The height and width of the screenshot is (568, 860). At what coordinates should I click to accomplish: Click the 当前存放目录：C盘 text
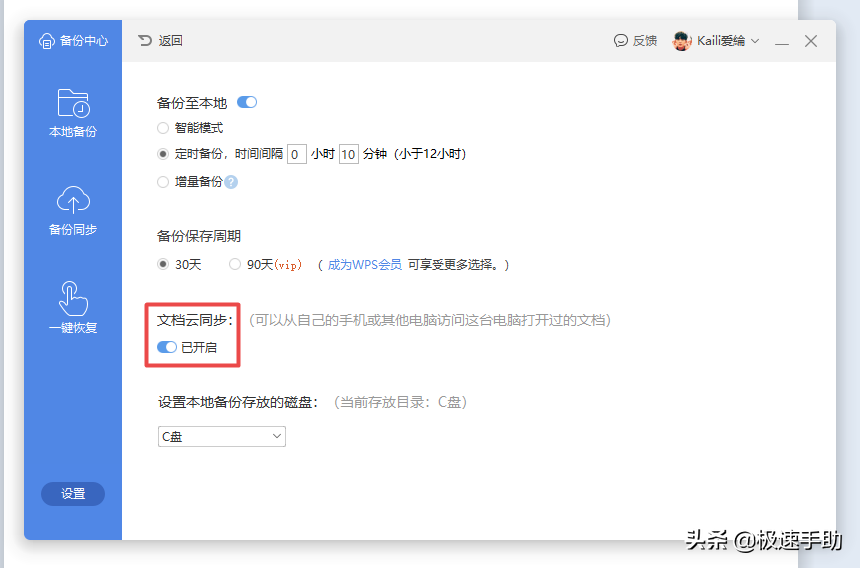tap(400, 402)
